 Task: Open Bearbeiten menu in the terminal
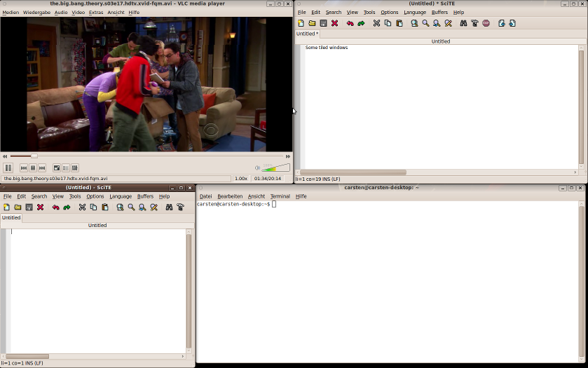(x=230, y=196)
